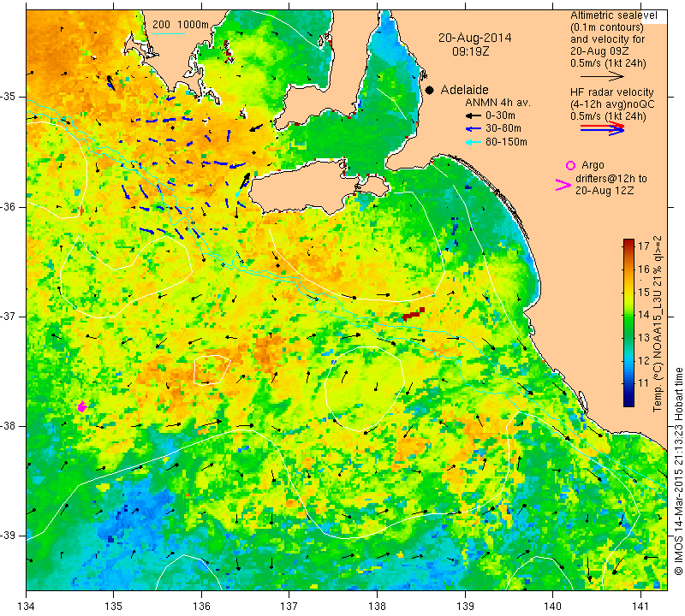
Task: Click the 'Argo' legend label
Action: tap(593, 165)
